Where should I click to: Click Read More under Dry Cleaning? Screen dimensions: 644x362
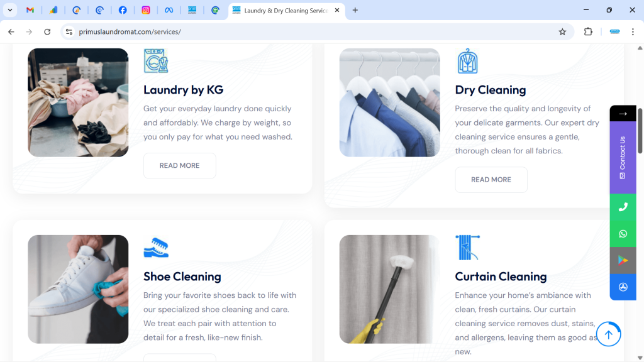click(x=491, y=180)
